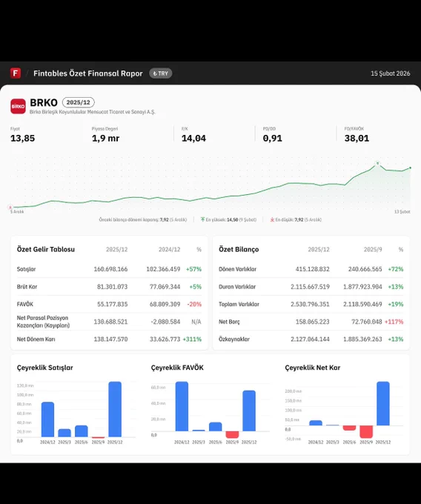The width and height of the screenshot is (421, 504).
Task: Click the red lowest-price marker at chart start
Action: coord(10,207)
